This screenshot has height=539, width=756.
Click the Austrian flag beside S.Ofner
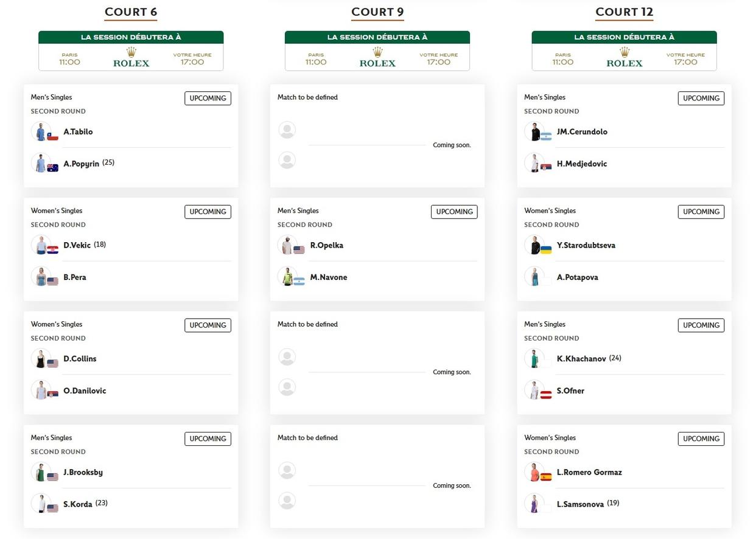click(546, 395)
